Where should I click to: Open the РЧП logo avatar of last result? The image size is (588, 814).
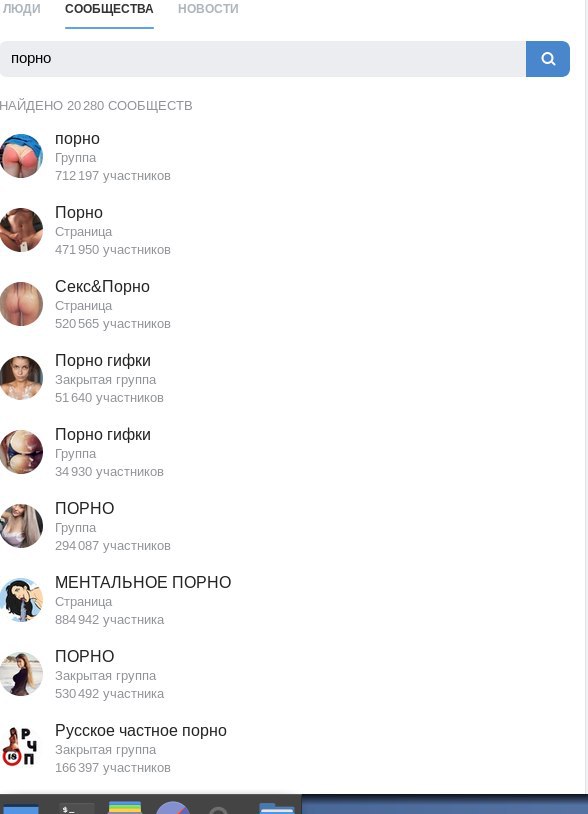click(x=20, y=748)
